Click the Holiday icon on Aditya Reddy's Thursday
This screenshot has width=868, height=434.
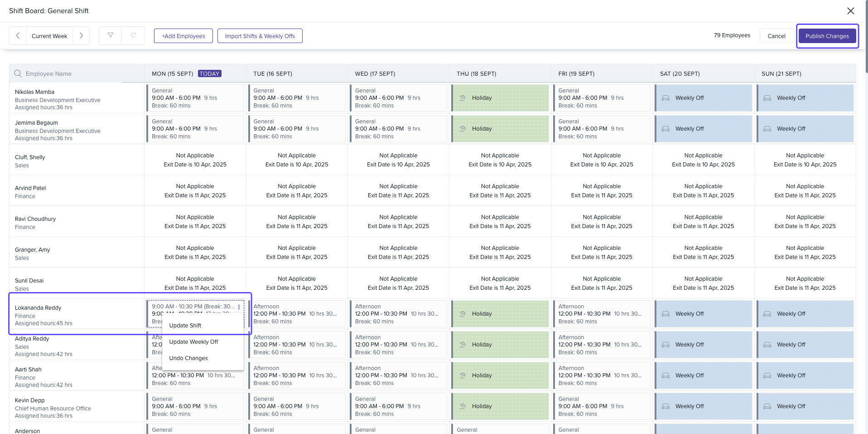(463, 345)
